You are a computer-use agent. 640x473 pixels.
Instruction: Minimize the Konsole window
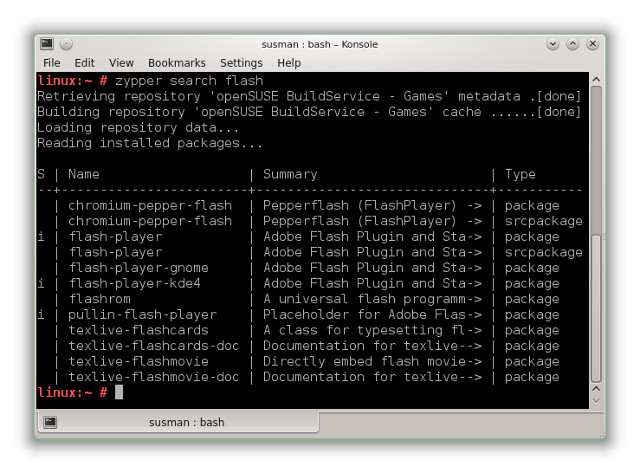(553, 44)
